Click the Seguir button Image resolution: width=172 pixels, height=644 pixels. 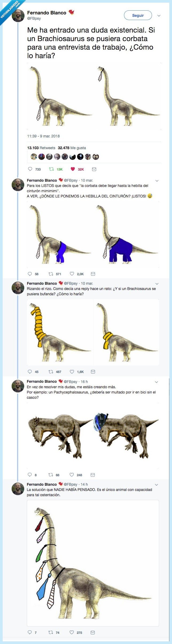(138, 15)
